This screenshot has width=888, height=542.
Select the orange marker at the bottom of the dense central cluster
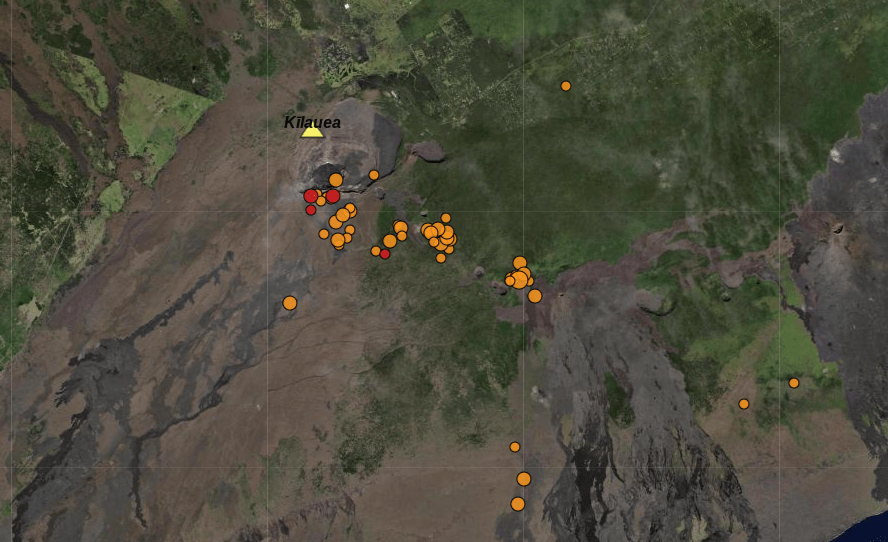click(441, 258)
